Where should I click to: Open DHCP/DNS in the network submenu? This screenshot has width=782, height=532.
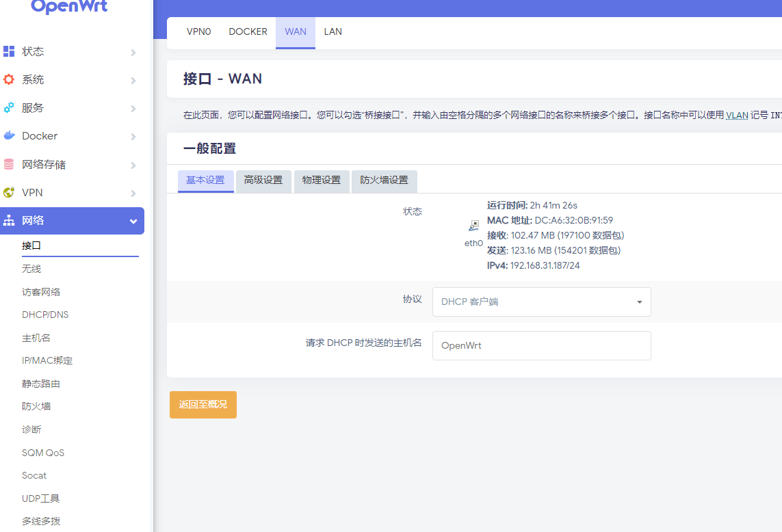[x=45, y=315]
